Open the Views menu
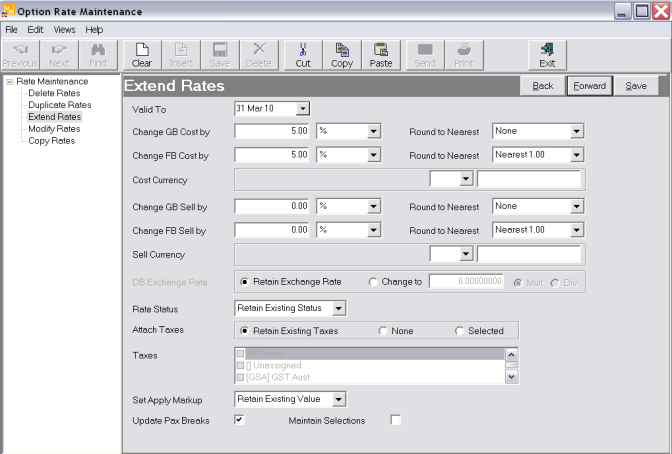The height and width of the screenshot is (454, 672). click(64, 30)
